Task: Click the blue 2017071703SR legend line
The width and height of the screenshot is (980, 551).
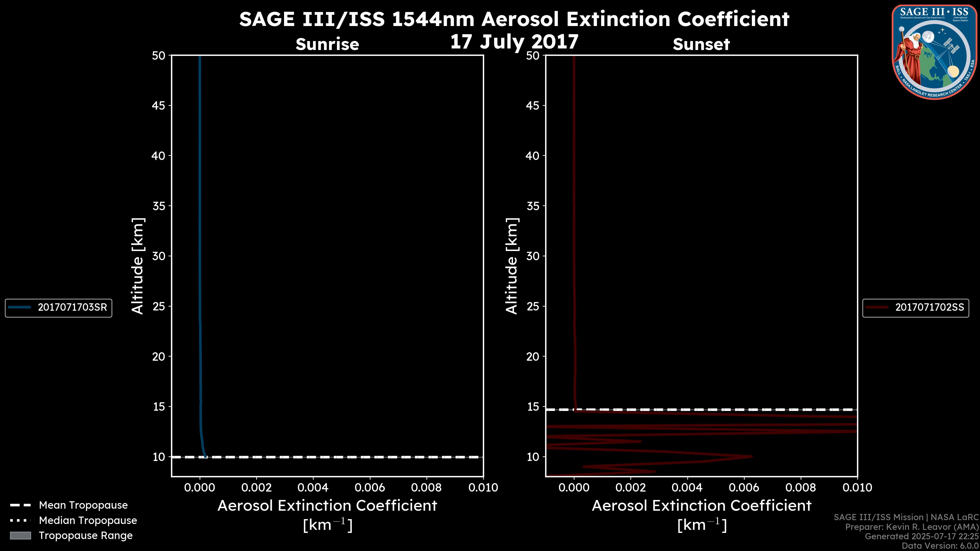Action: [x=20, y=307]
